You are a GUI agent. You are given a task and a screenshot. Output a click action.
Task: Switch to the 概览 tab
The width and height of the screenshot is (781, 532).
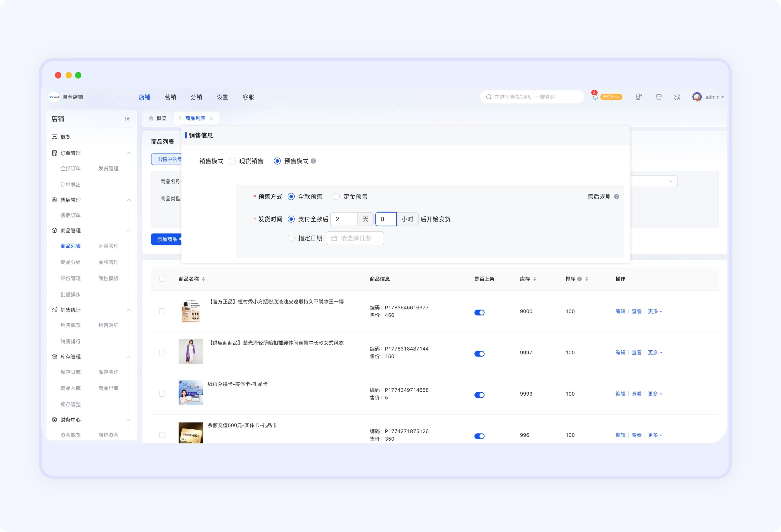158,118
